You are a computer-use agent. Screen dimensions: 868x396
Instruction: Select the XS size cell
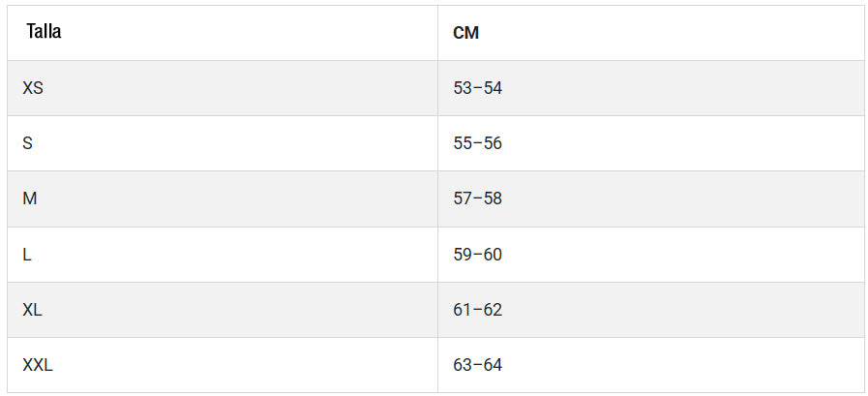[33, 88]
